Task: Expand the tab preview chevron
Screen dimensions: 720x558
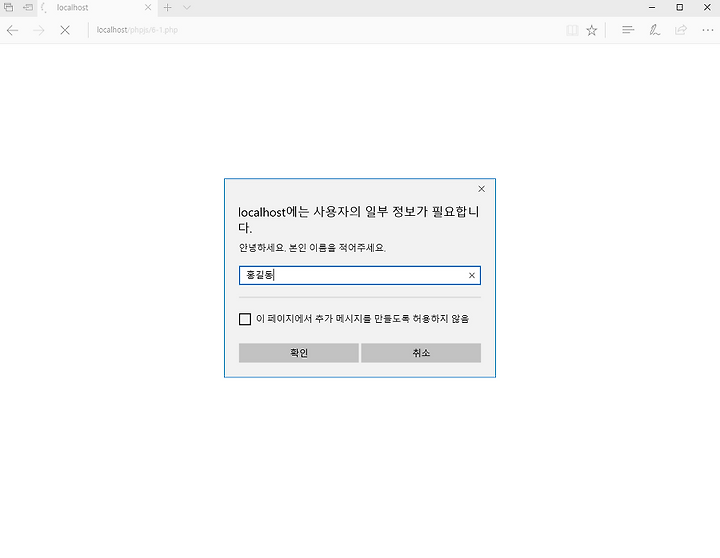Action: coord(186,7)
